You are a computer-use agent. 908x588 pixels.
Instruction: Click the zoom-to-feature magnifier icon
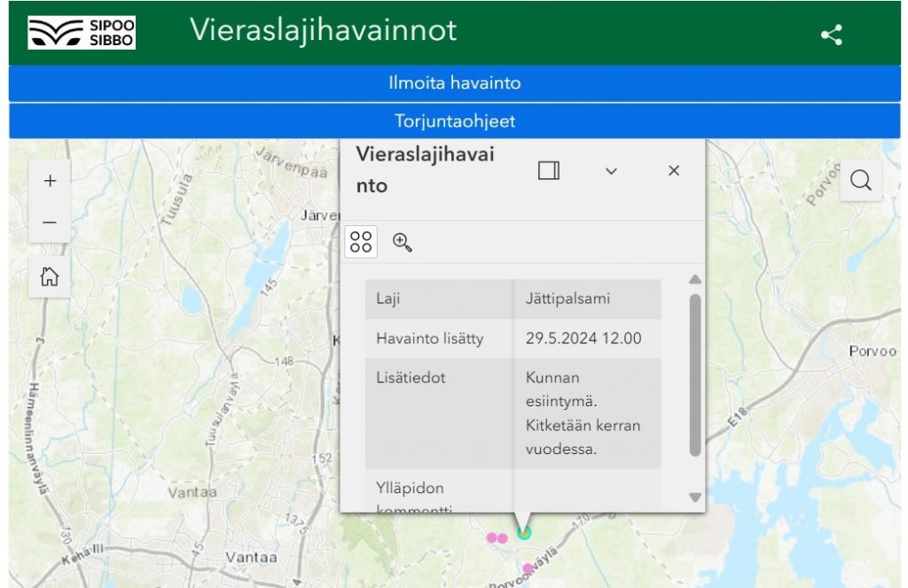pos(402,242)
